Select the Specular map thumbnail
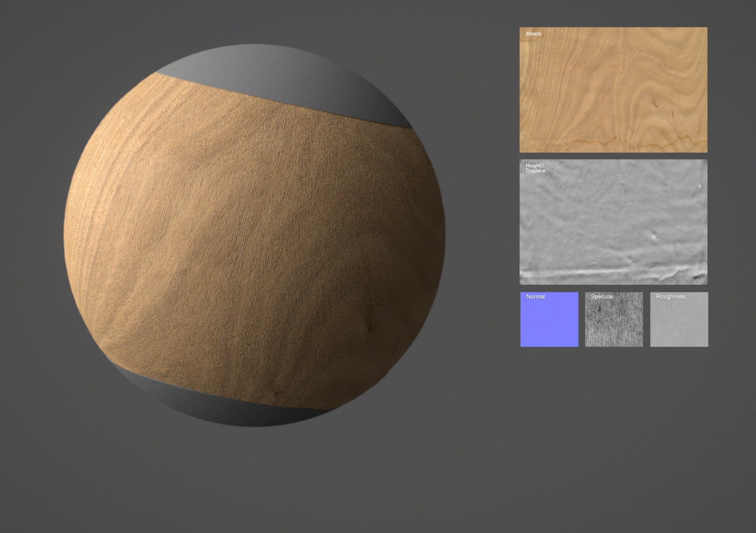Image resolution: width=756 pixels, height=533 pixels. click(614, 319)
